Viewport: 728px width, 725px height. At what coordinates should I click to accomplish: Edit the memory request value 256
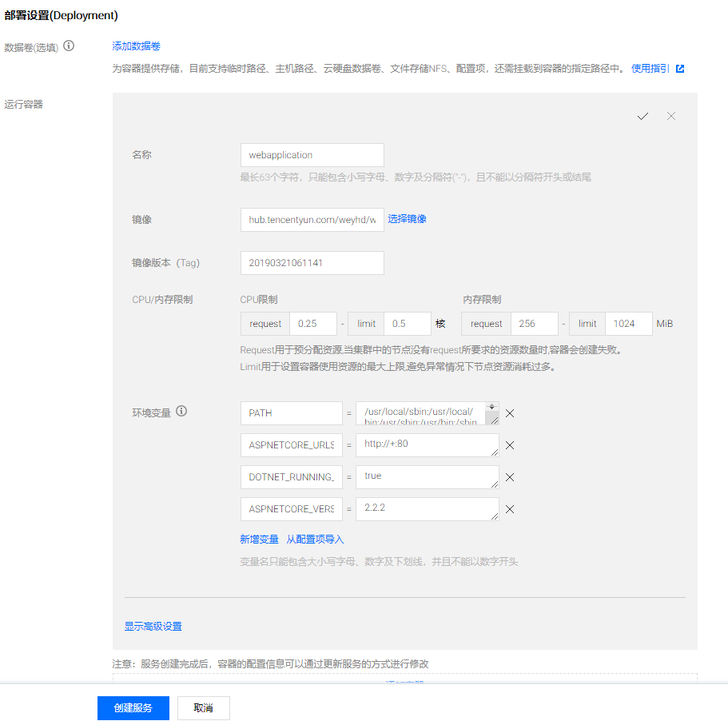coord(535,324)
